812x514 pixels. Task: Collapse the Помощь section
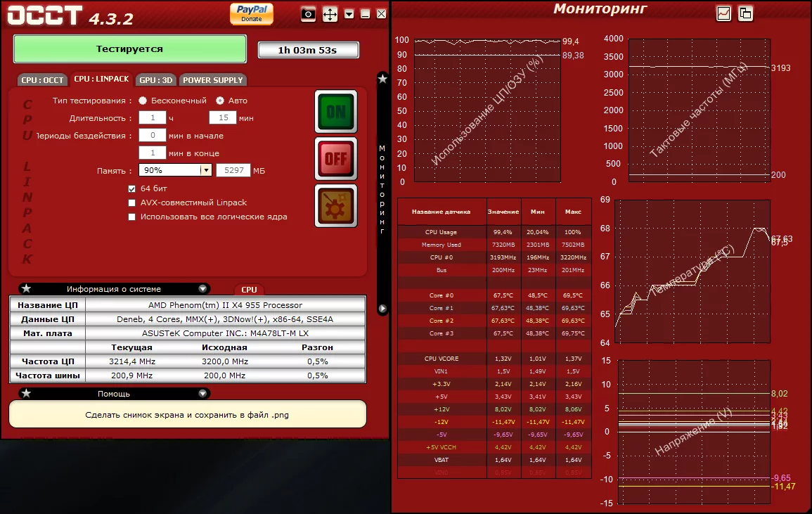(202, 393)
